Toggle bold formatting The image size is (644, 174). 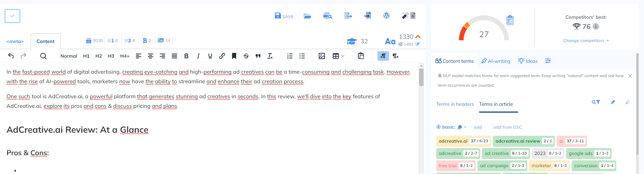coord(186,56)
